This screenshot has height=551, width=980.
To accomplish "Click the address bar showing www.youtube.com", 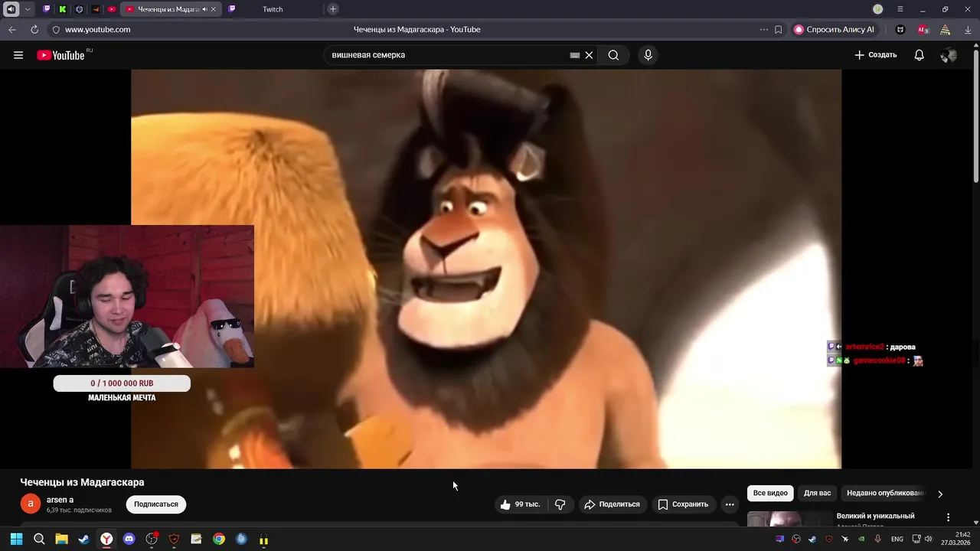I will pyautogui.click(x=97, y=29).
